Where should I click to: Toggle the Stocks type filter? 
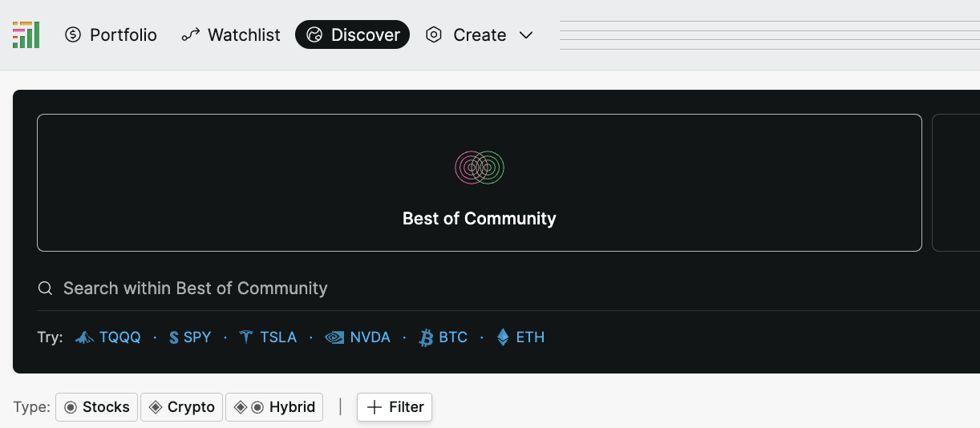point(96,407)
